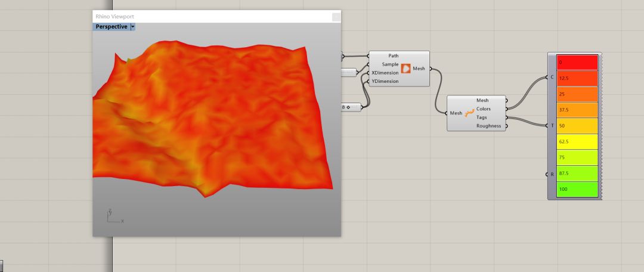Open the Perspective viewport dropdown arrow
This screenshot has width=644, height=272.
pyautogui.click(x=133, y=27)
